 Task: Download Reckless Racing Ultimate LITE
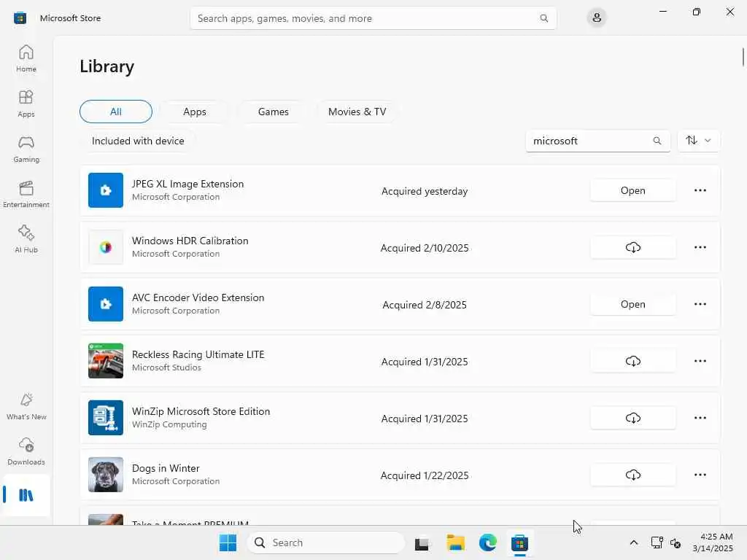632,361
